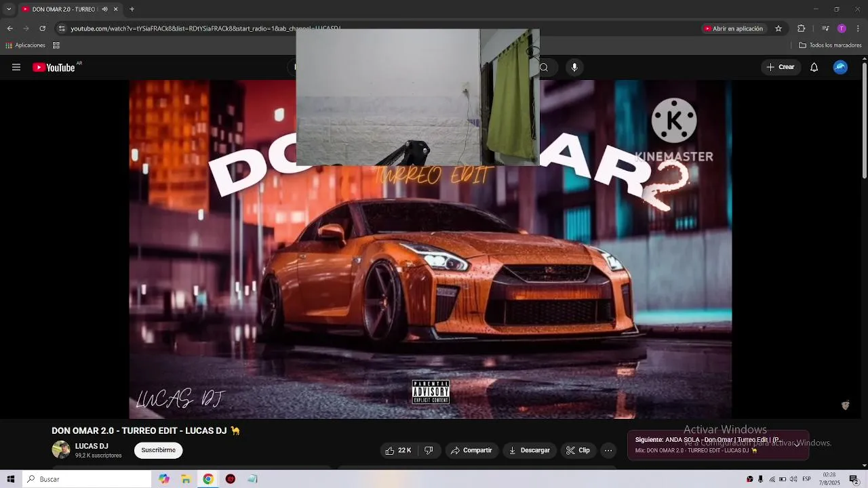Open the LUCAS DJ channel avatar
The width and height of the screenshot is (868, 488).
pyautogui.click(x=61, y=450)
